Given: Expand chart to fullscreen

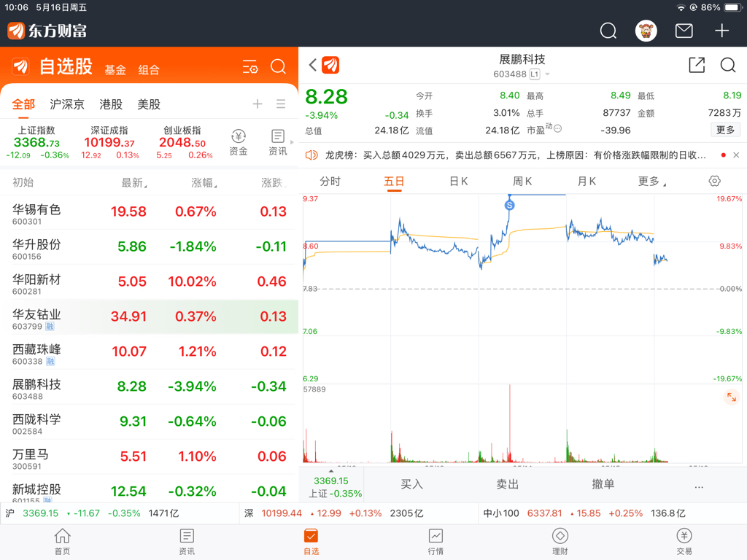Looking at the screenshot, I should [731, 397].
